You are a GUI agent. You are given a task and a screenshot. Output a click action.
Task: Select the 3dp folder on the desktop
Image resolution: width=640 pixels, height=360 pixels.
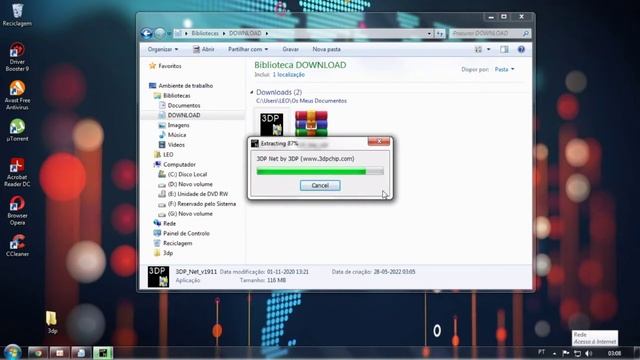pos(52,322)
